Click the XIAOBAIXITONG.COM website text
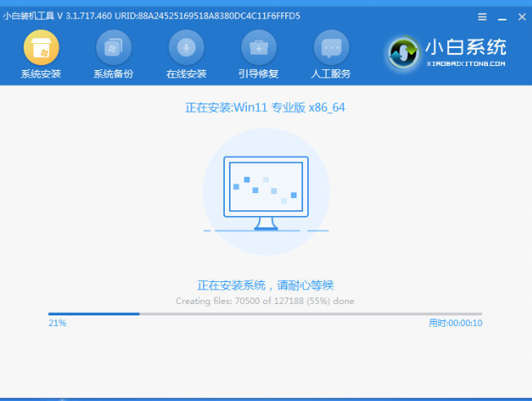532x401 pixels. pos(465,64)
